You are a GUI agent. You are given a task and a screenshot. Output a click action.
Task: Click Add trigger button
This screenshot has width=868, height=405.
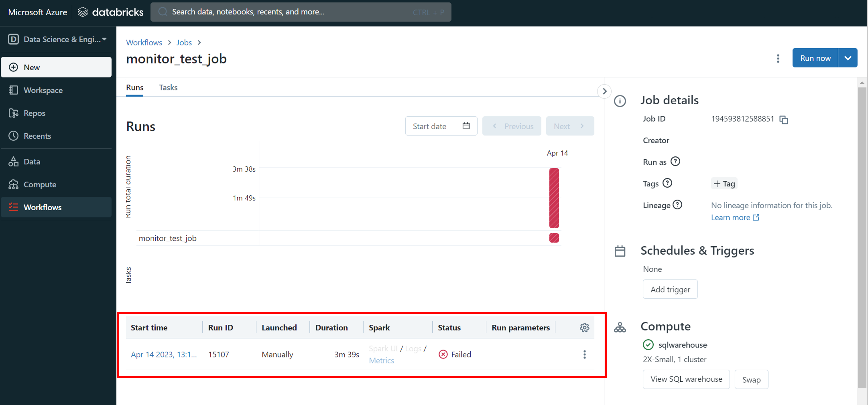670,289
